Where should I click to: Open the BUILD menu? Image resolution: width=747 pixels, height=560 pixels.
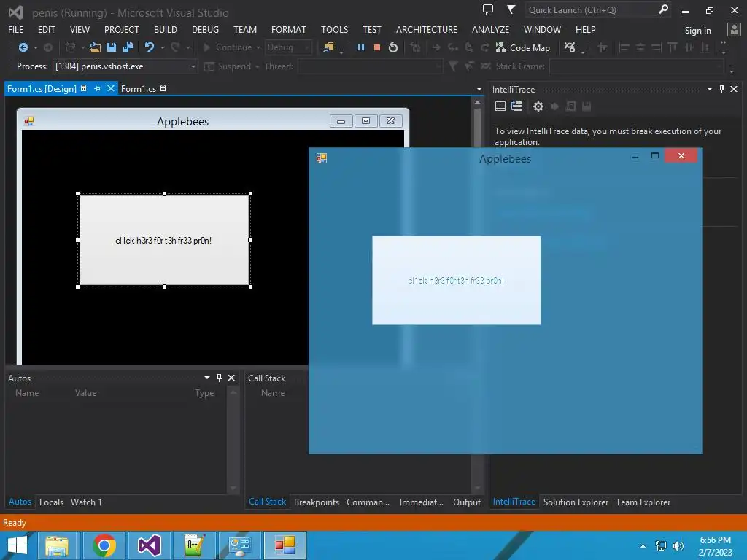pyautogui.click(x=166, y=29)
